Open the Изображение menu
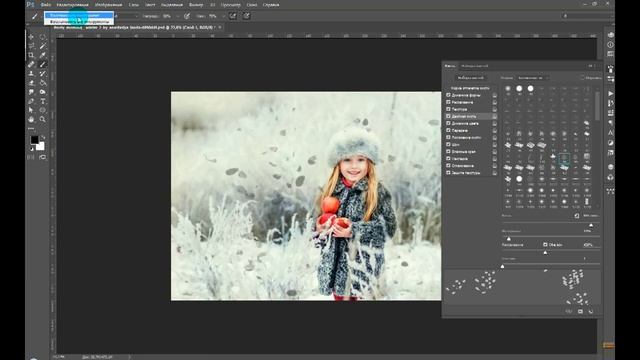Image resolution: width=640 pixels, height=360 pixels. [x=109, y=4]
